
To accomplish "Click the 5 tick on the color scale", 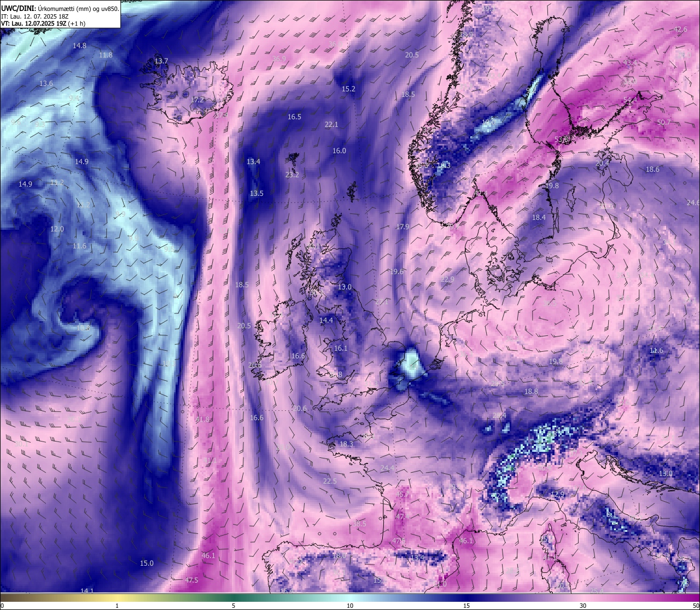I will [x=234, y=606].
